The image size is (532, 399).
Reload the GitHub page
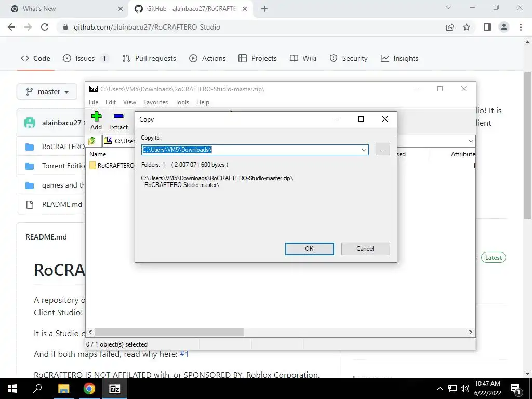click(x=45, y=27)
